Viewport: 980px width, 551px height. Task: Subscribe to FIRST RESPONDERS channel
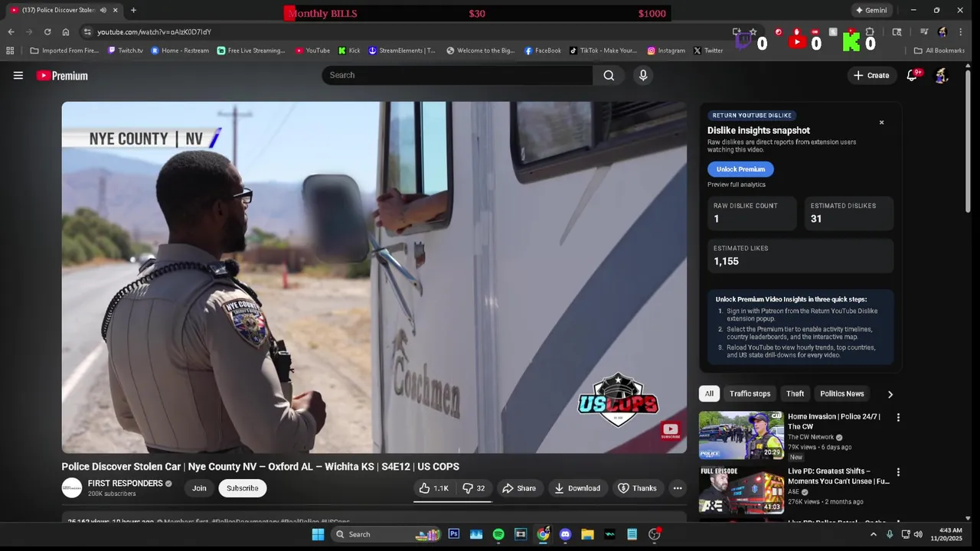coord(242,488)
